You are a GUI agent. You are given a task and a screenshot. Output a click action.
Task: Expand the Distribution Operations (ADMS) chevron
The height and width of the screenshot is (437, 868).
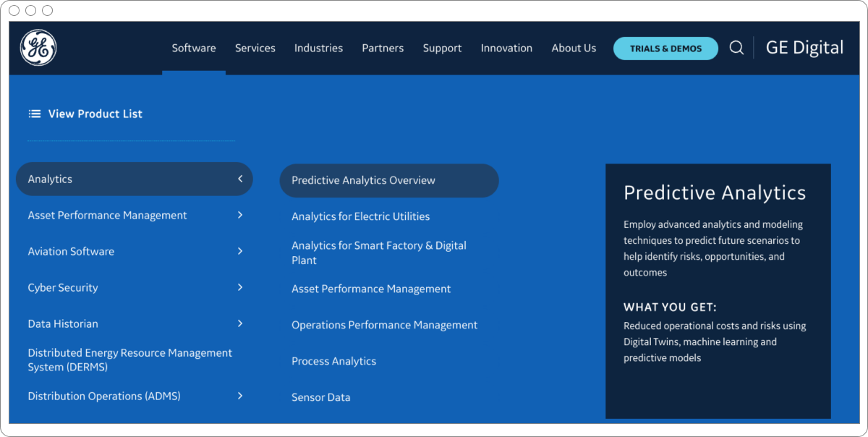click(x=240, y=396)
